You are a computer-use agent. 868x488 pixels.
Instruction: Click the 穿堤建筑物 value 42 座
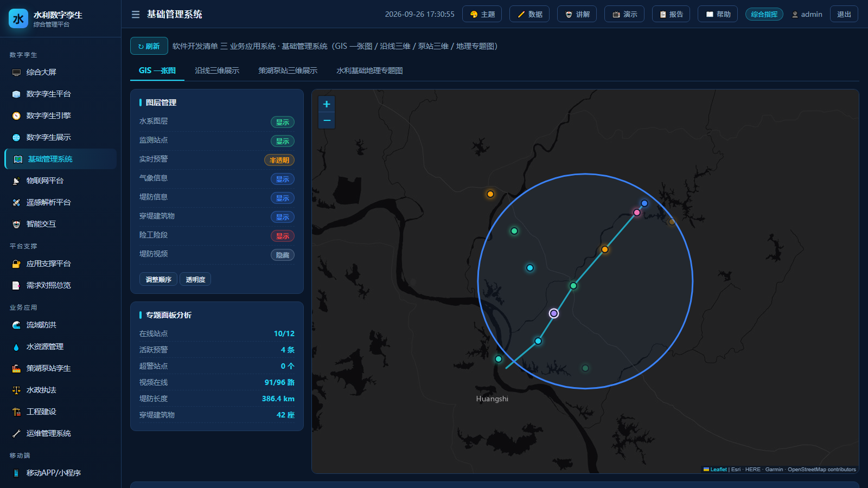pos(285,415)
